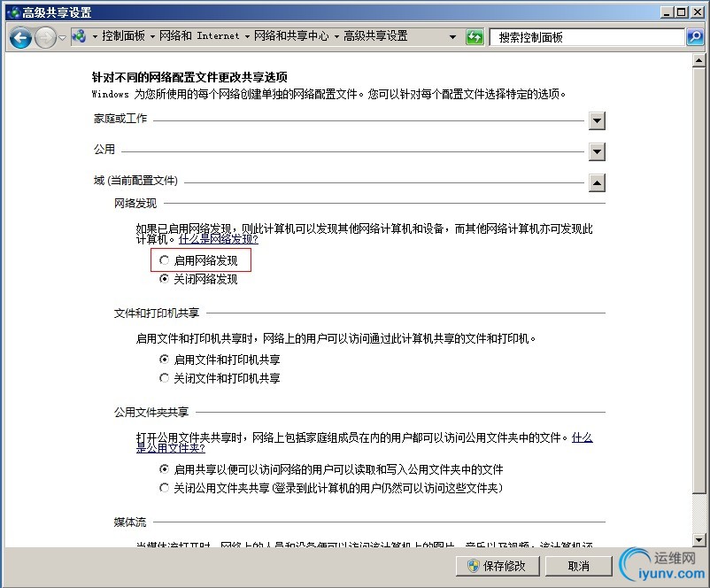This screenshot has width=710, height=588.
Task: Select the 关闭文件和打印机共享 option
Action: pyautogui.click(x=164, y=378)
